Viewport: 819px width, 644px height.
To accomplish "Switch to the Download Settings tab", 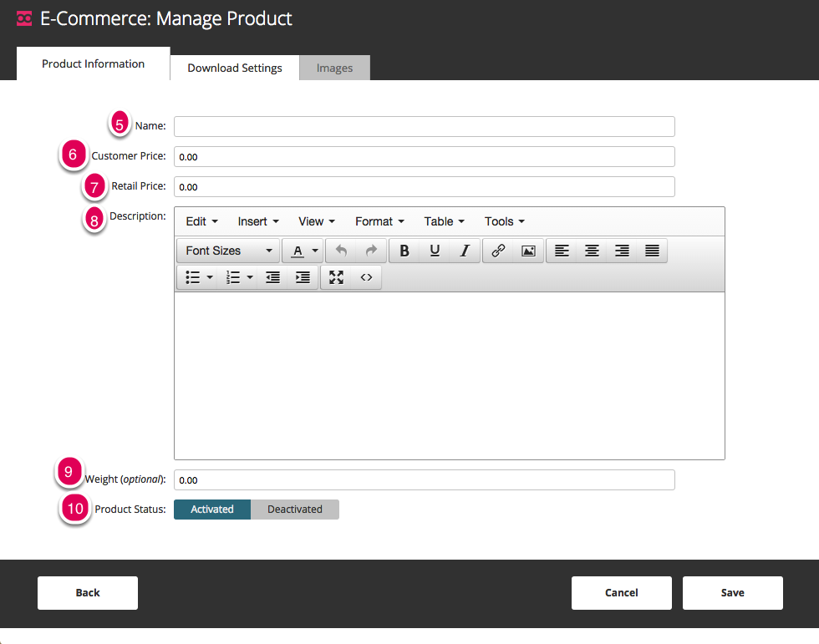I will (x=235, y=68).
